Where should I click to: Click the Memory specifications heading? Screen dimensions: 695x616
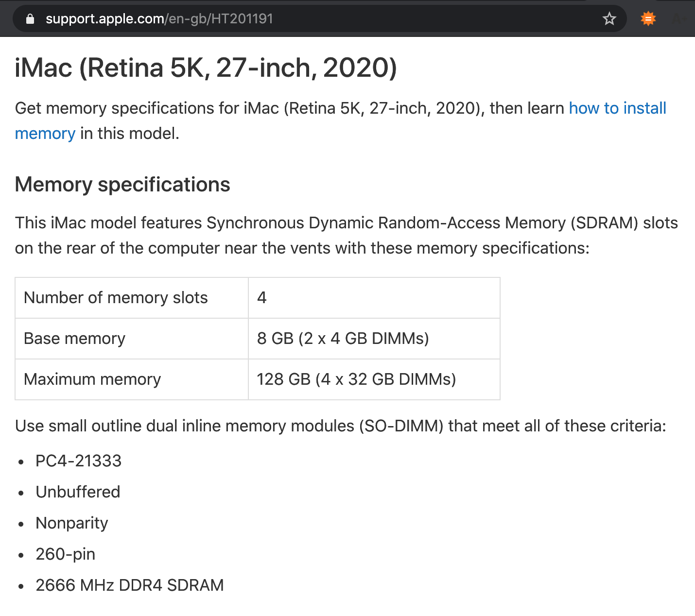(x=122, y=185)
